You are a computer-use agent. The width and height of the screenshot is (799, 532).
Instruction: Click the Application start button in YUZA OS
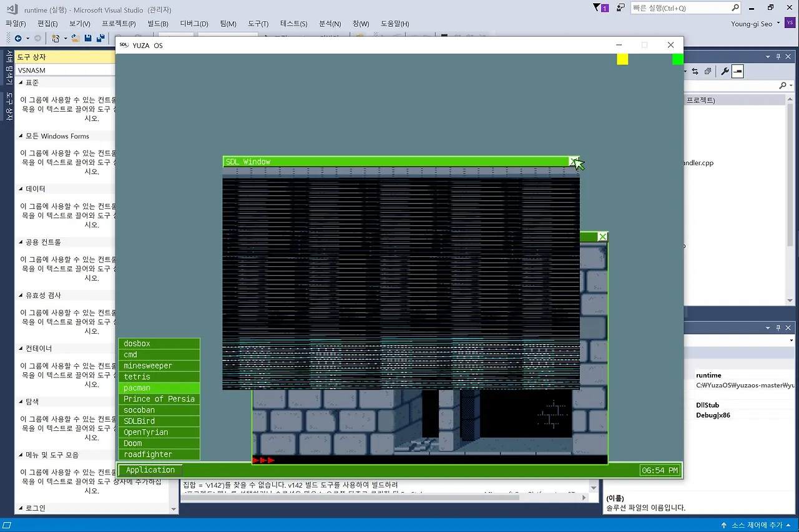coord(150,470)
